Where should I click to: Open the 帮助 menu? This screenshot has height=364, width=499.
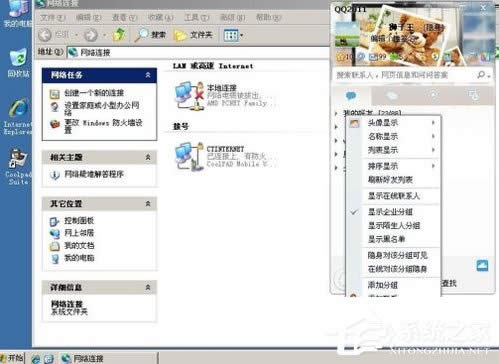(x=268, y=17)
